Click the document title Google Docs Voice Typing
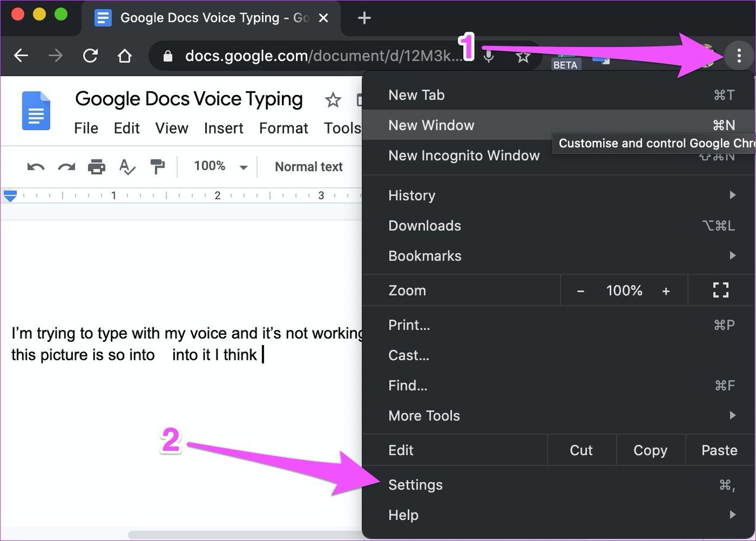The height and width of the screenshot is (541, 756). click(189, 99)
